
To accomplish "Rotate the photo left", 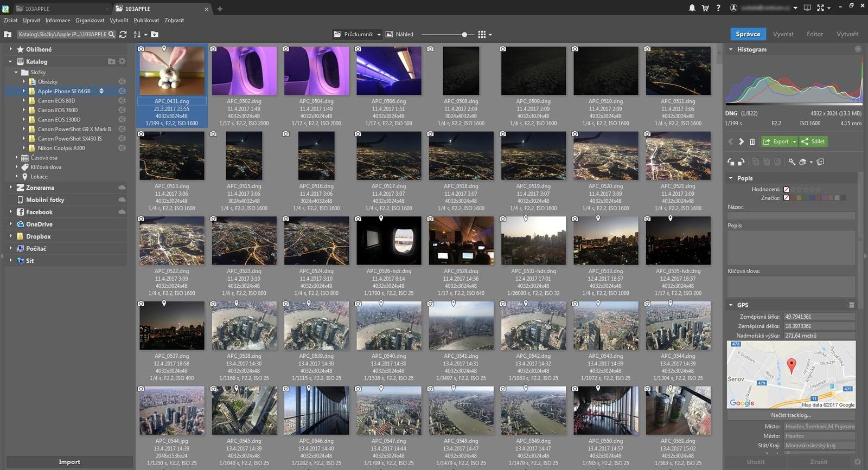I will pos(731,162).
